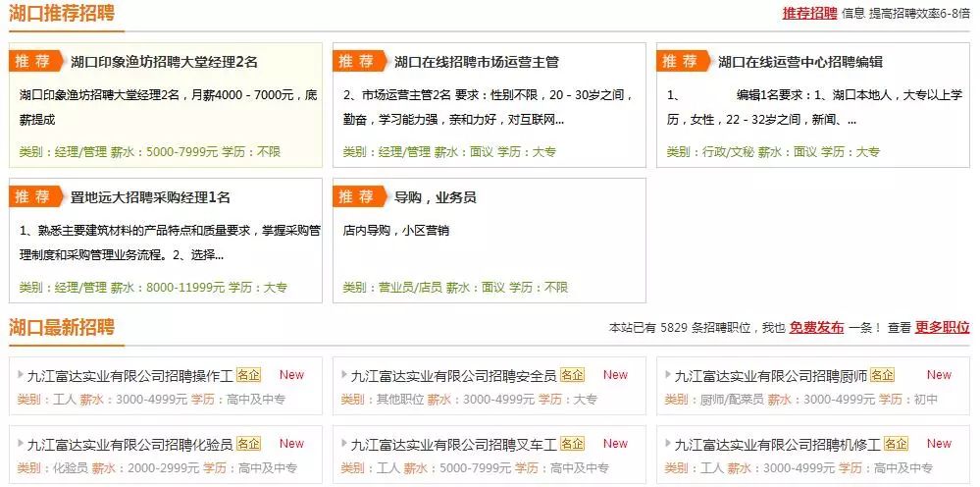The height and width of the screenshot is (487, 980).
Task: Click info line 其他职位 薪水：3000-4999元
Action: [469, 399]
